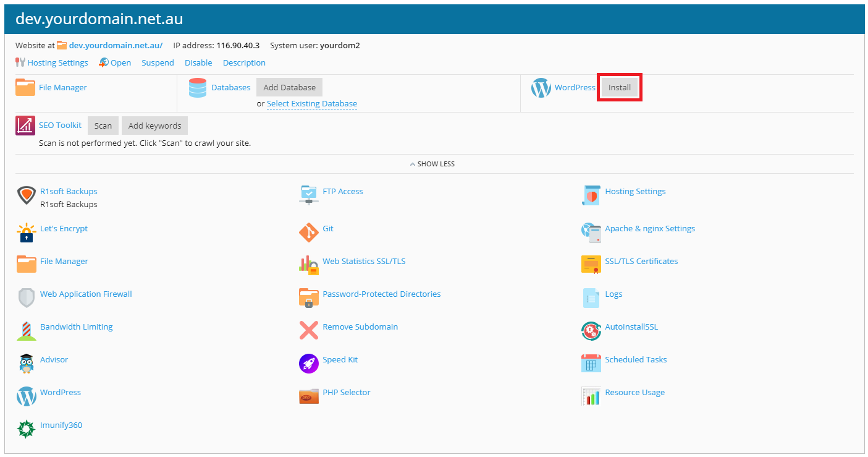
Task: Click the FTP Access icon
Action: tap(308, 195)
